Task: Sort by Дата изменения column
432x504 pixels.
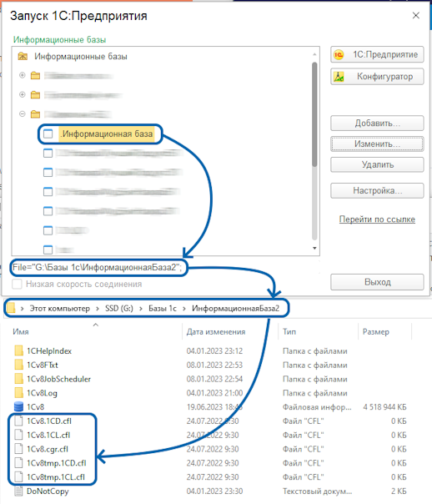Action: 216,332
